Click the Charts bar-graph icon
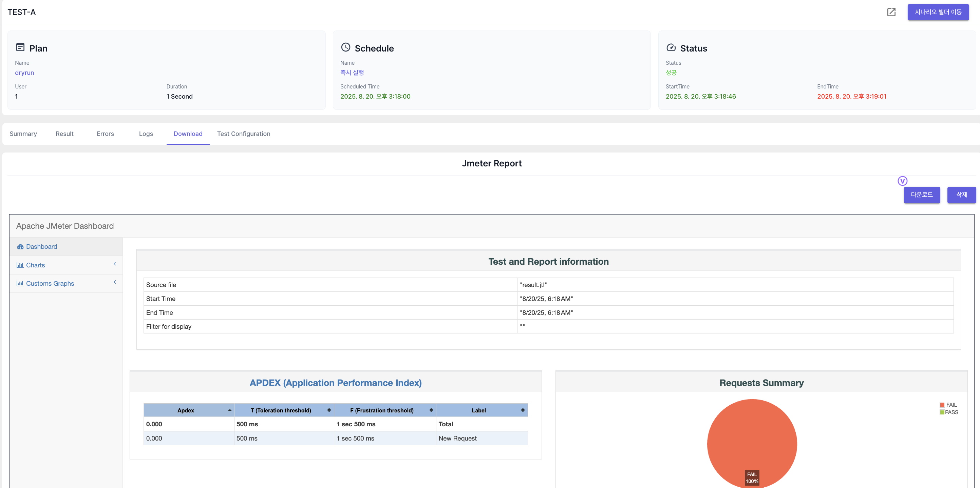 20,265
